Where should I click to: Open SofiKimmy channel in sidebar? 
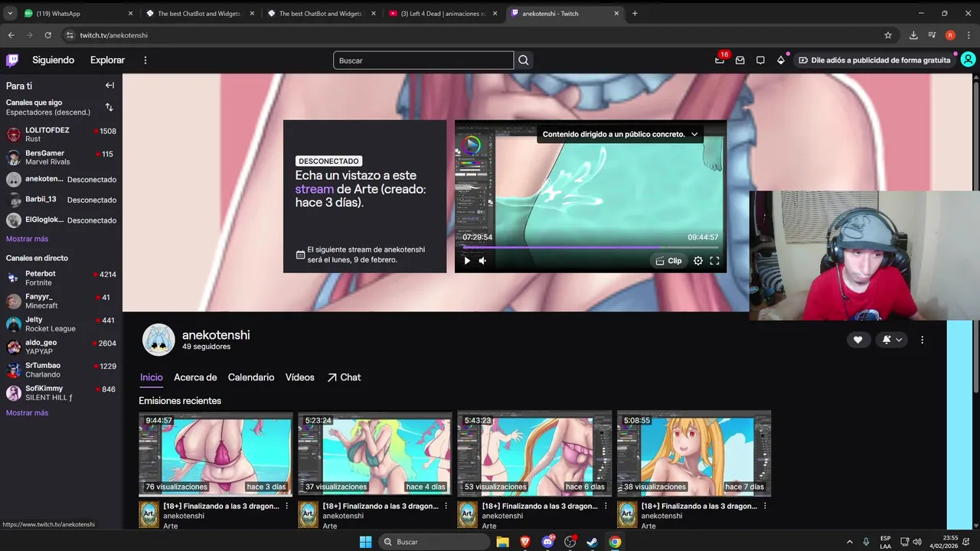point(61,393)
